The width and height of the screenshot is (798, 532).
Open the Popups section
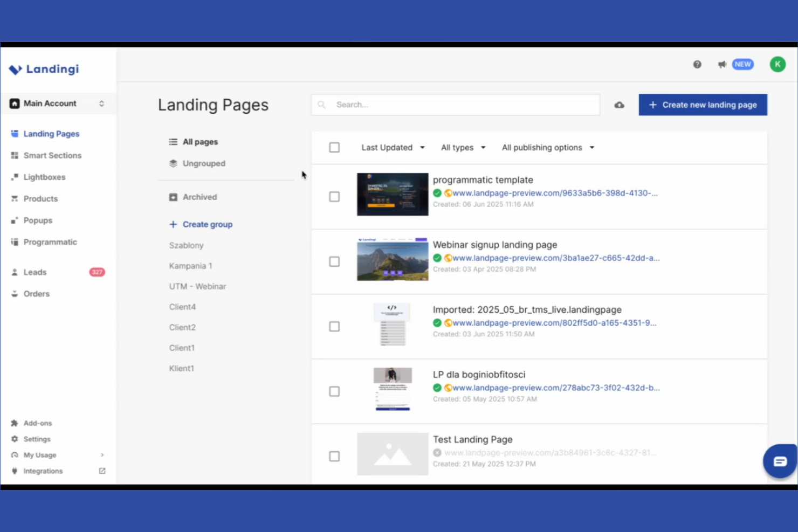[x=38, y=220]
